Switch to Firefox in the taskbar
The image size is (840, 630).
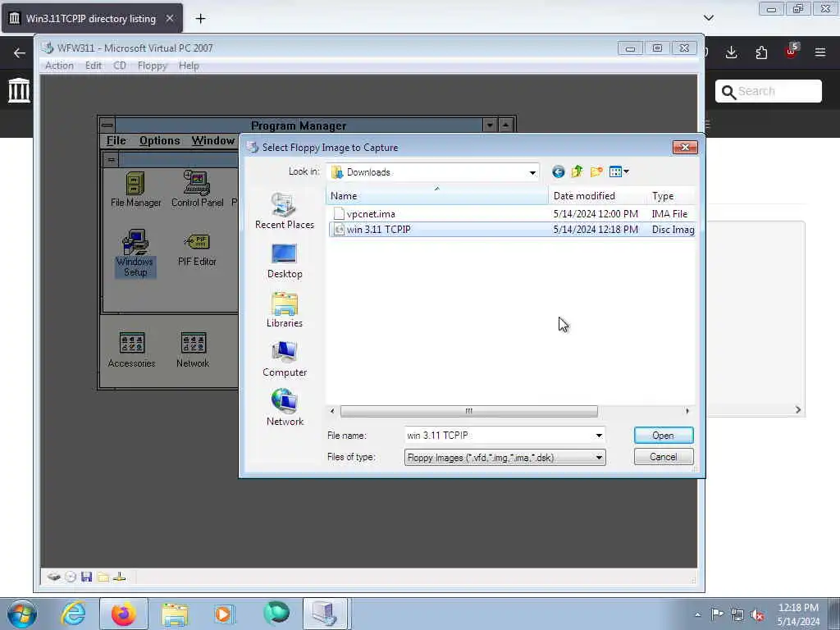[x=124, y=614]
